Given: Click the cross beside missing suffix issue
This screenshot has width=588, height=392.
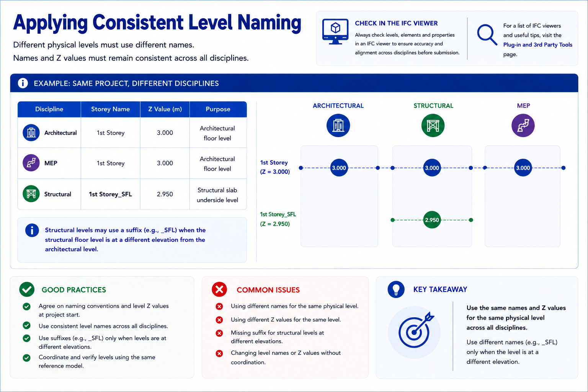Looking at the screenshot, I should tap(219, 333).
